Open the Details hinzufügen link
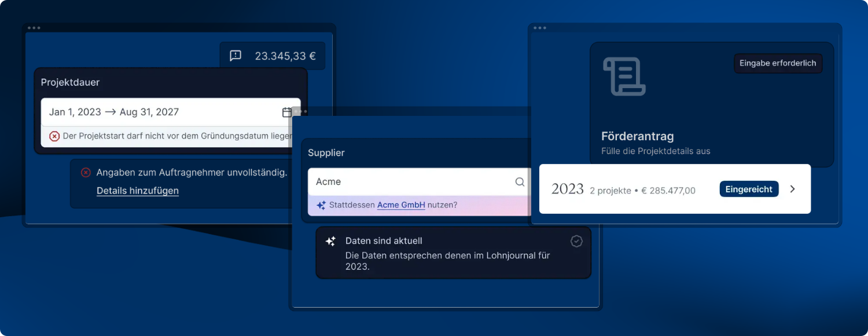The height and width of the screenshot is (336, 868). pos(138,191)
